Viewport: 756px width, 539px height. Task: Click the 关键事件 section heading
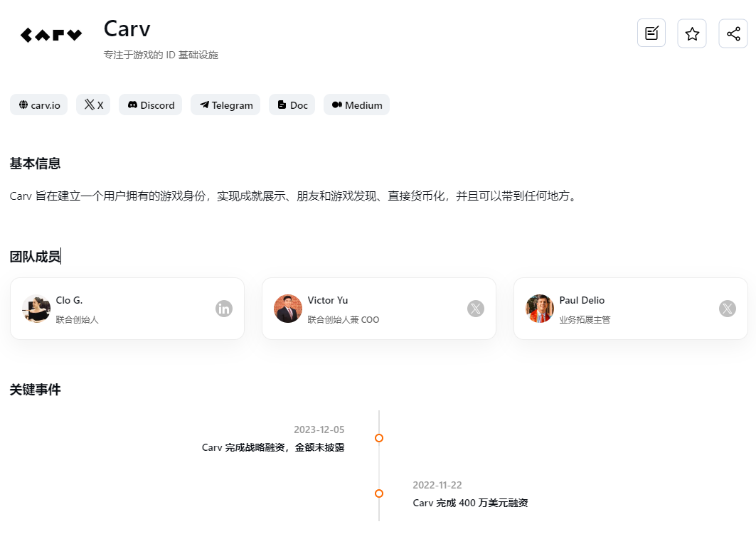[35, 390]
